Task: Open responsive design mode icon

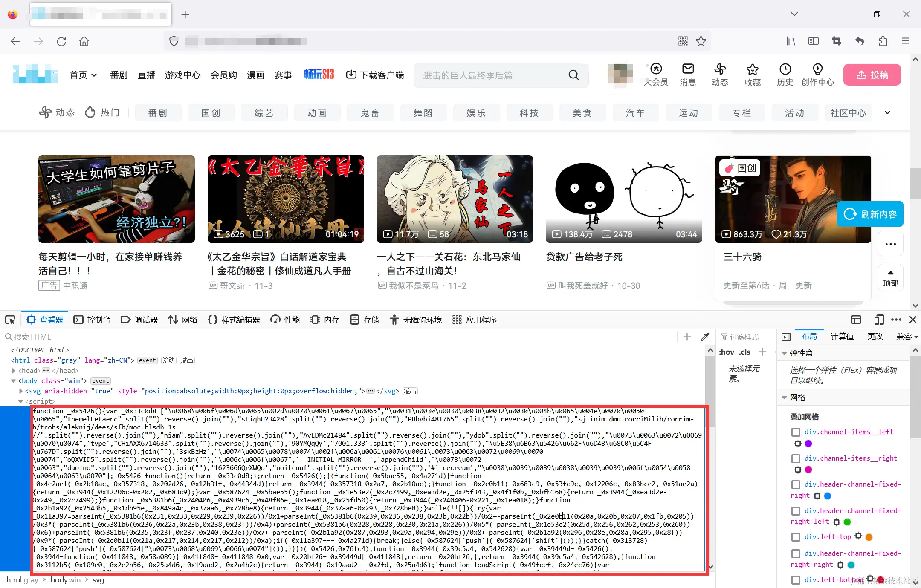Action: pos(878,320)
